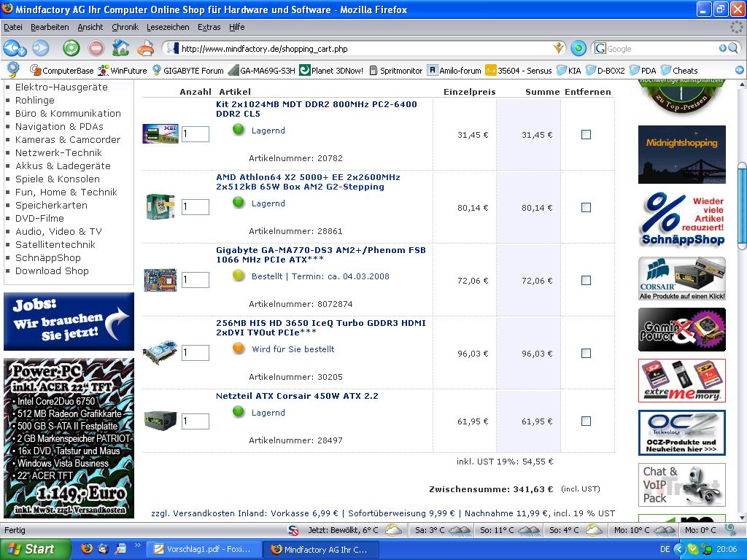This screenshot has height=560, width=747.
Task: Click the current weather cloud icon in status bar
Action: point(393,529)
